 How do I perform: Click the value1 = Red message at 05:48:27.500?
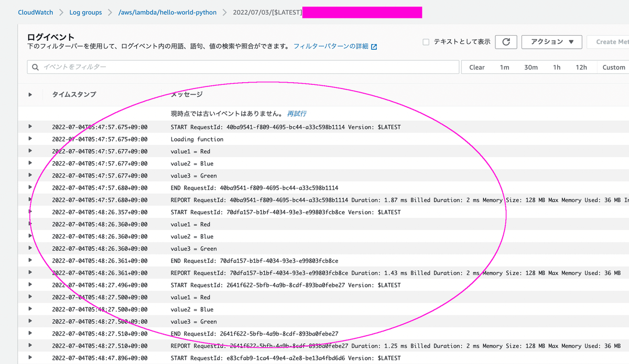tap(190, 297)
